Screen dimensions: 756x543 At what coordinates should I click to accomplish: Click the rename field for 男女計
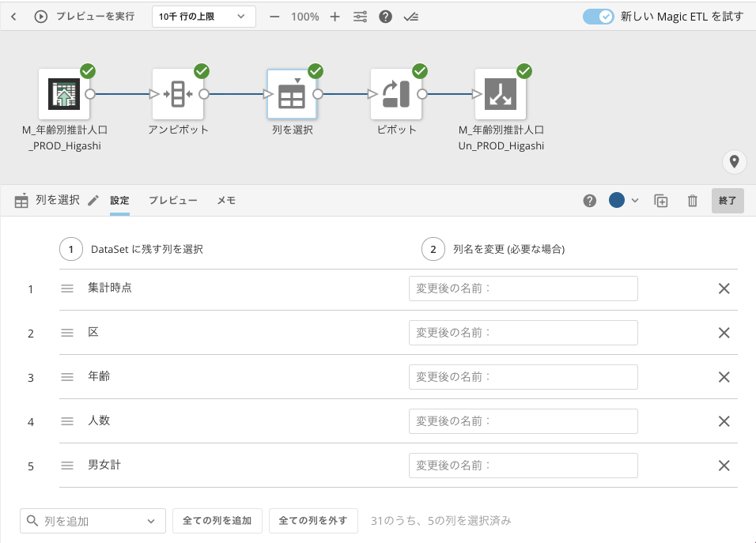(x=524, y=466)
